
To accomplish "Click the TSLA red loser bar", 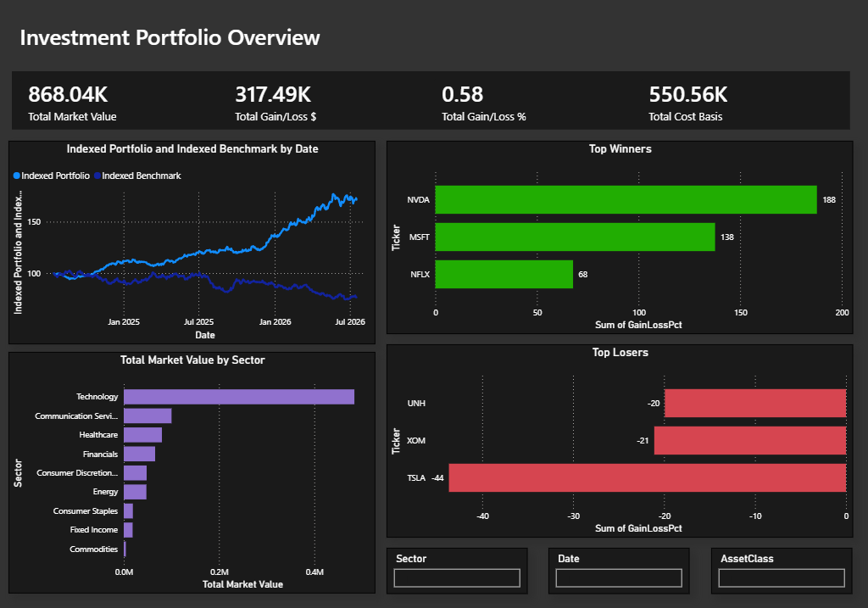I will [647, 477].
